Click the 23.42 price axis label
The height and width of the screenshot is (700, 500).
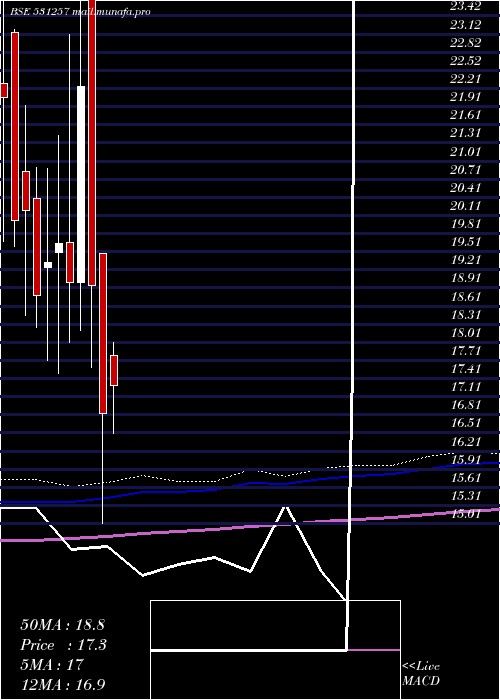point(465,6)
